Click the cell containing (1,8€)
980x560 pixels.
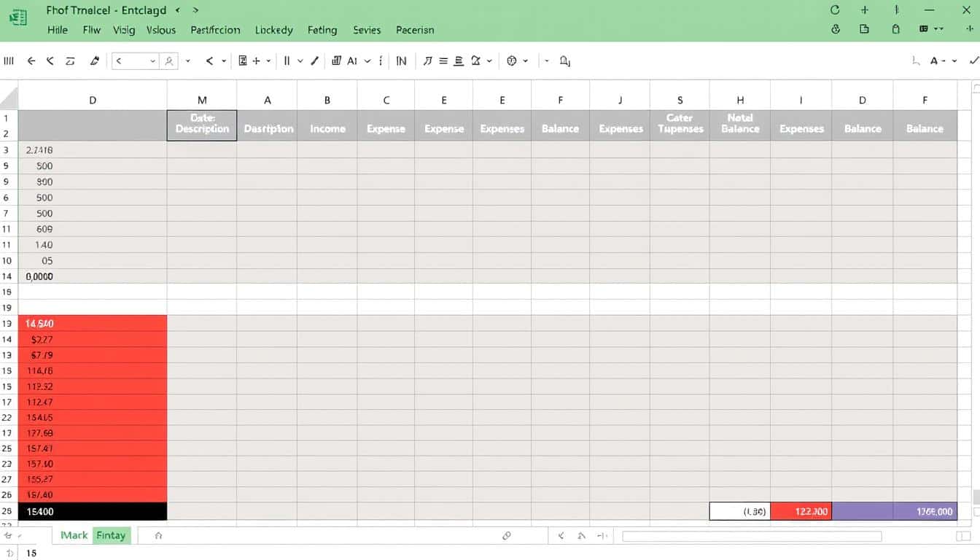click(x=740, y=511)
